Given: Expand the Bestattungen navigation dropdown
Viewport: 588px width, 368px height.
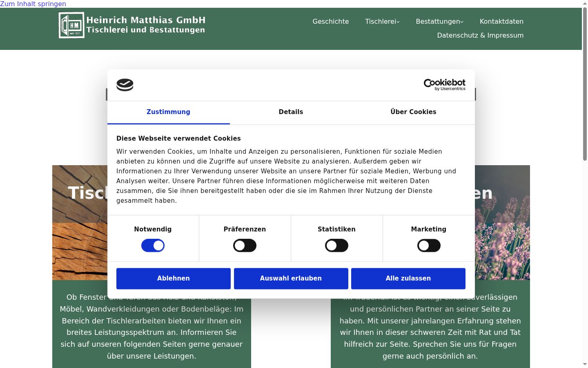Looking at the screenshot, I should 439,21.
